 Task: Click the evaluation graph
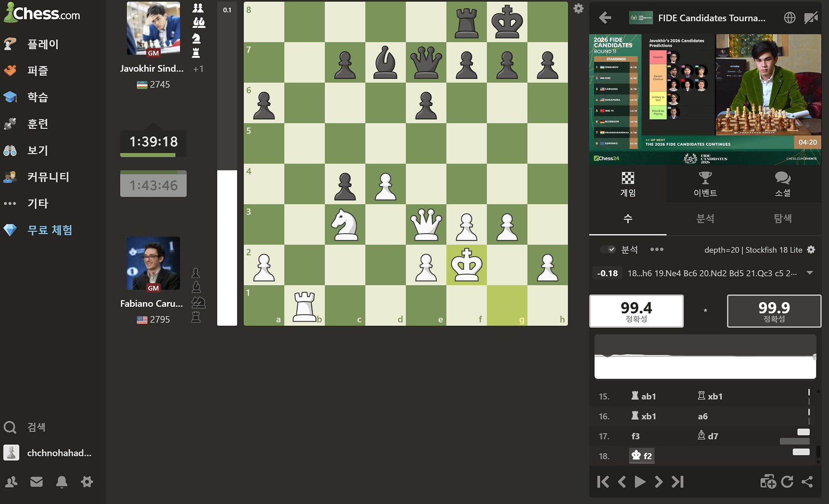705,357
